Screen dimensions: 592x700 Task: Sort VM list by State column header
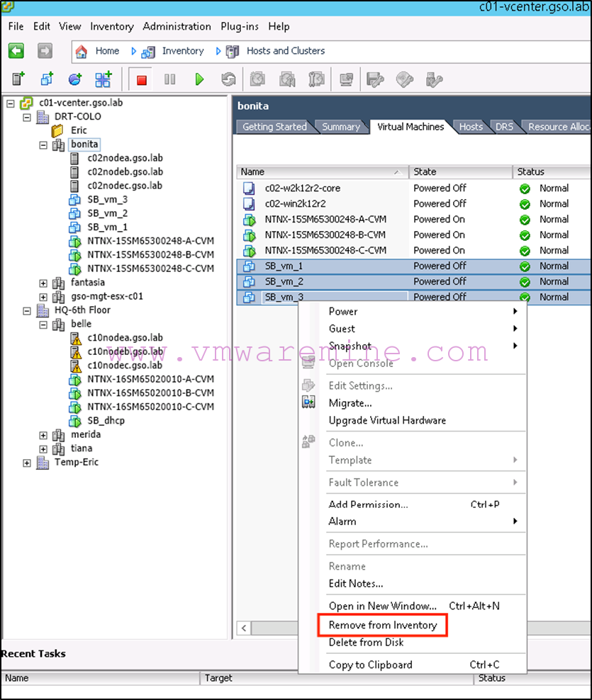point(461,172)
